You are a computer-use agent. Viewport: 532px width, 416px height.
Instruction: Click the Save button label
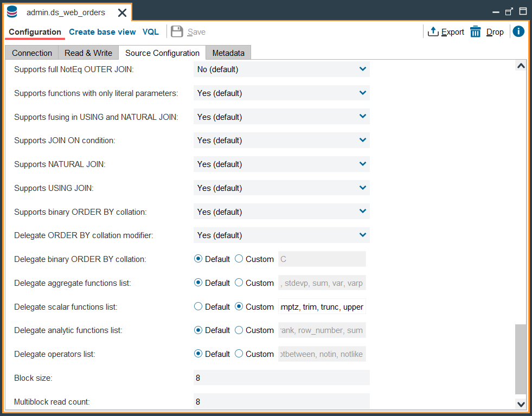[196, 32]
